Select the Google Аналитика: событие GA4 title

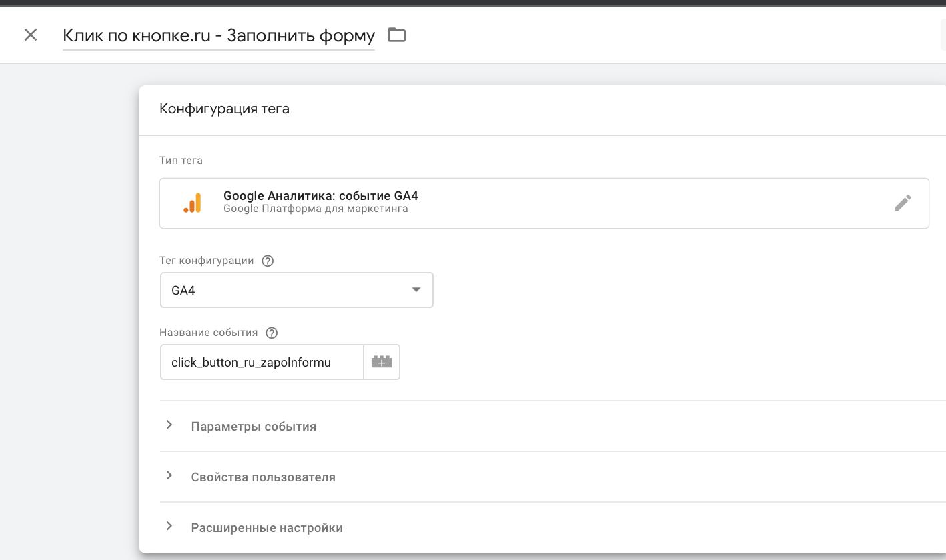click(x=320, y=196)
